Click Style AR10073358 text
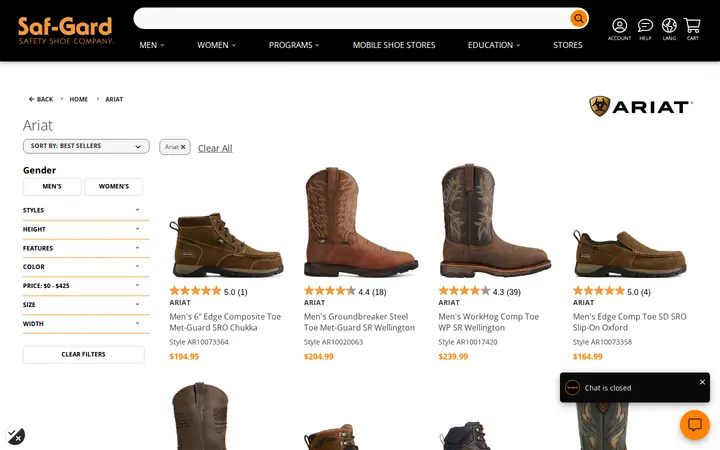 point(602,342)
